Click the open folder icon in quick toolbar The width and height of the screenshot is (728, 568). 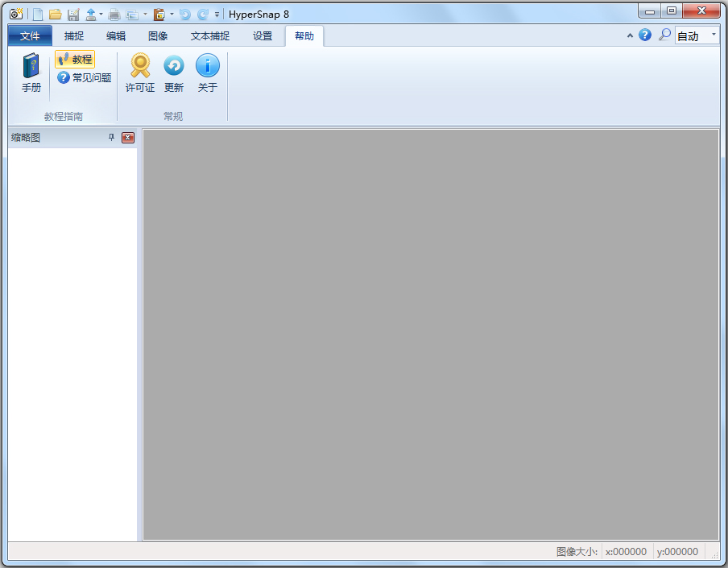pos(55,15)
